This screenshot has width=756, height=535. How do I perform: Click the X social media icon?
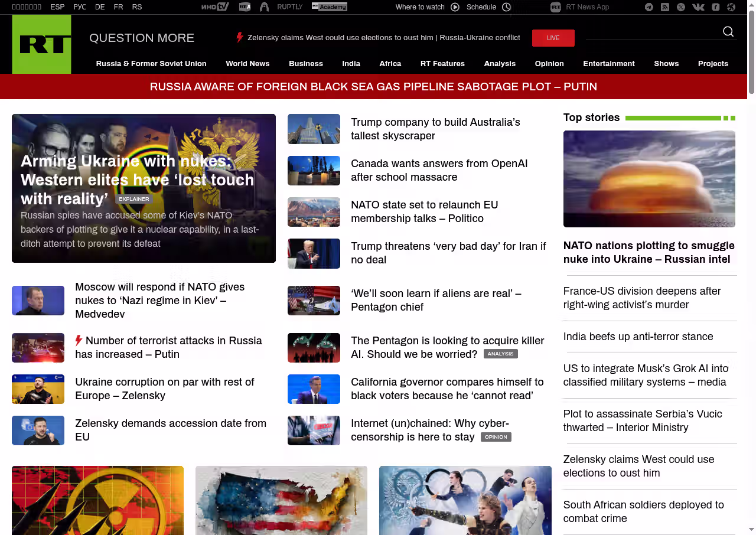click(x=681, y=7)
